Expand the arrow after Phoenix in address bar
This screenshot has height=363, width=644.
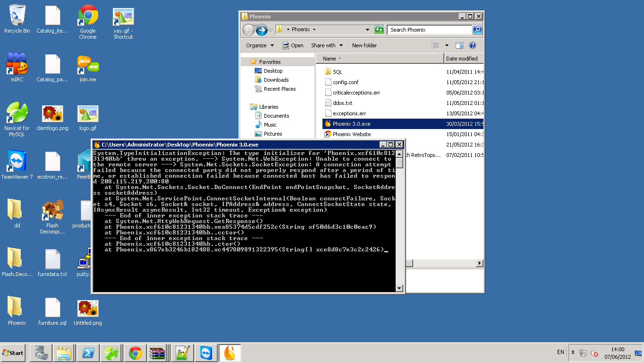click(314, 30)
